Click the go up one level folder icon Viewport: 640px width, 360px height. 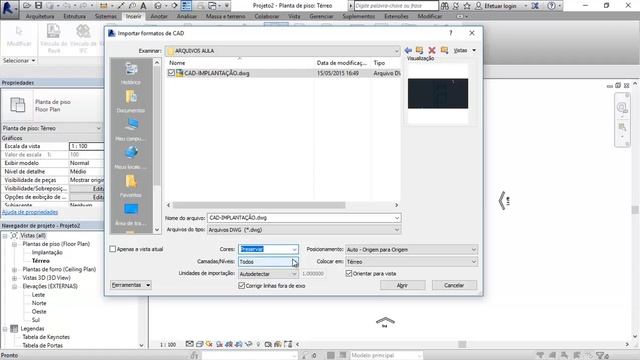click(x=419, y=50)
